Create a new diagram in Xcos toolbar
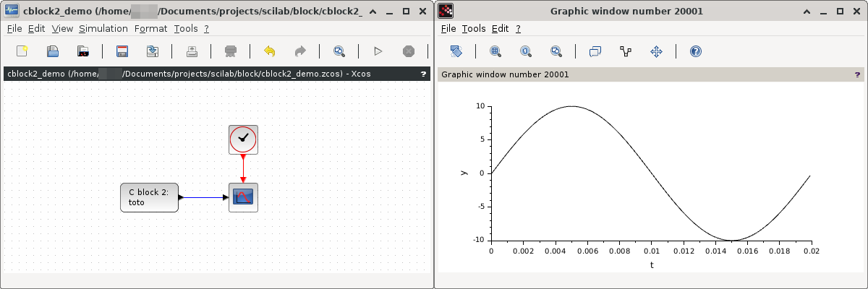This screenshot has height=289, width=868. [x=22, y=51]
